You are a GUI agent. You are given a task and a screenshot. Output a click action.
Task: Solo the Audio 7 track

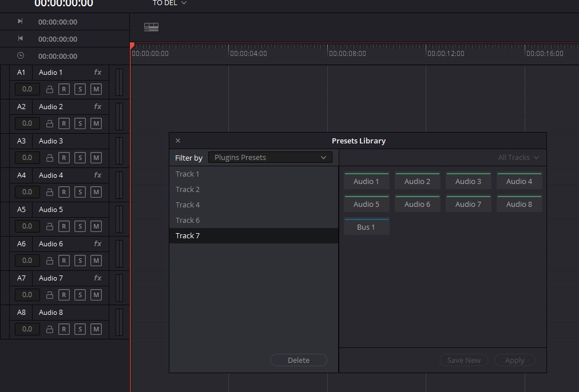pos(80,295)
